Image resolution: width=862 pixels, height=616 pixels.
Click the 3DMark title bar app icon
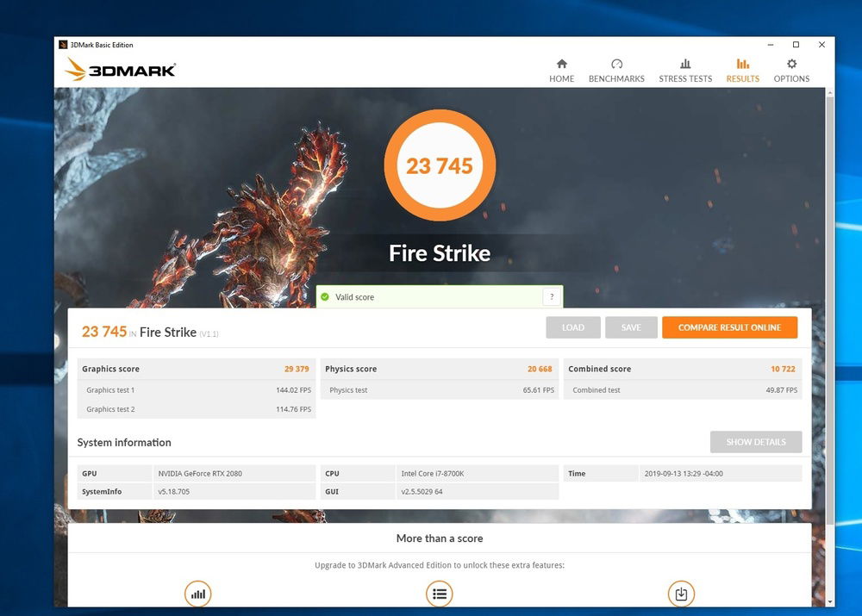(x=63, y=45)
